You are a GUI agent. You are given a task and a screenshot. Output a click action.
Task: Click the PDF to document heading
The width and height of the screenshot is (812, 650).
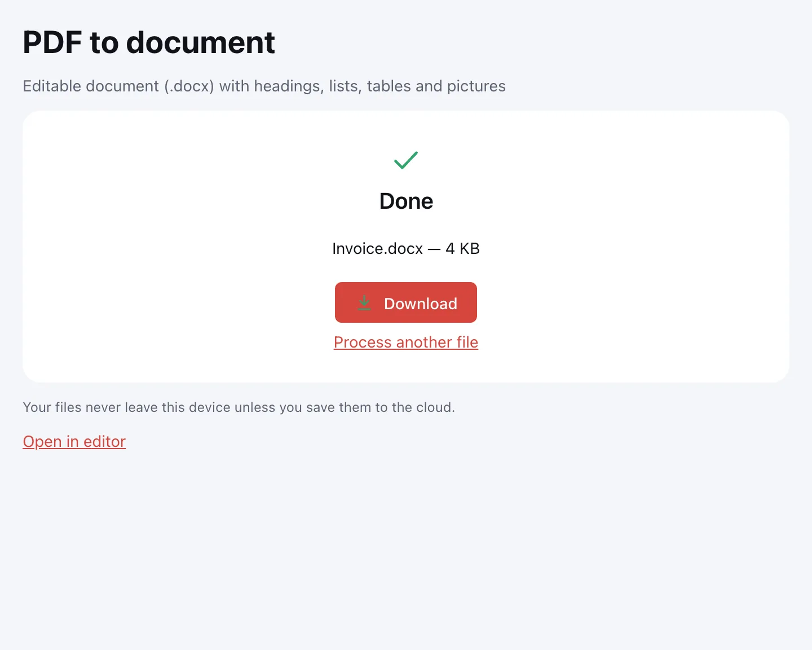pos(149,42)
